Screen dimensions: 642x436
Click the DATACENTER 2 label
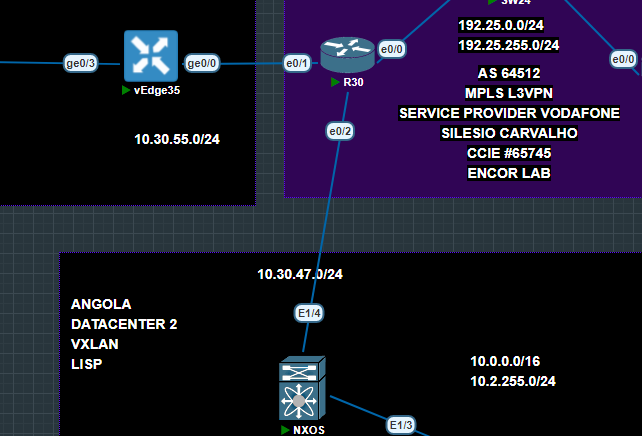[124, 324]
